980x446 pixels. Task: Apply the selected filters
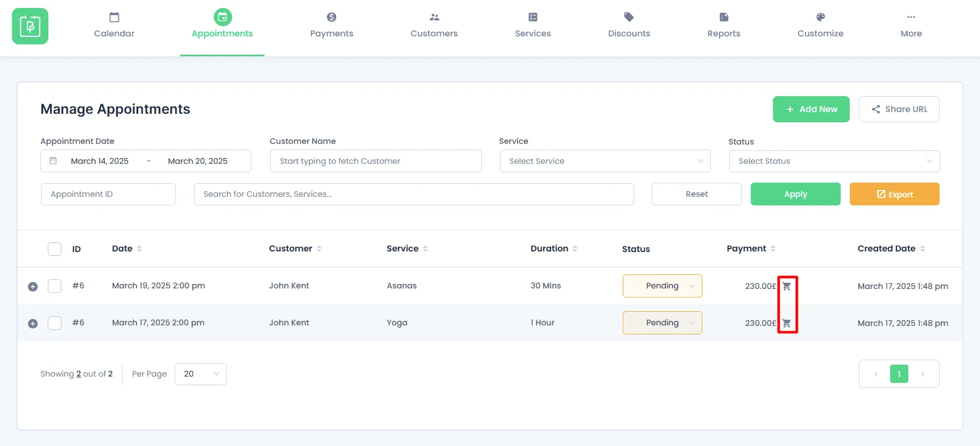[796, 194]
